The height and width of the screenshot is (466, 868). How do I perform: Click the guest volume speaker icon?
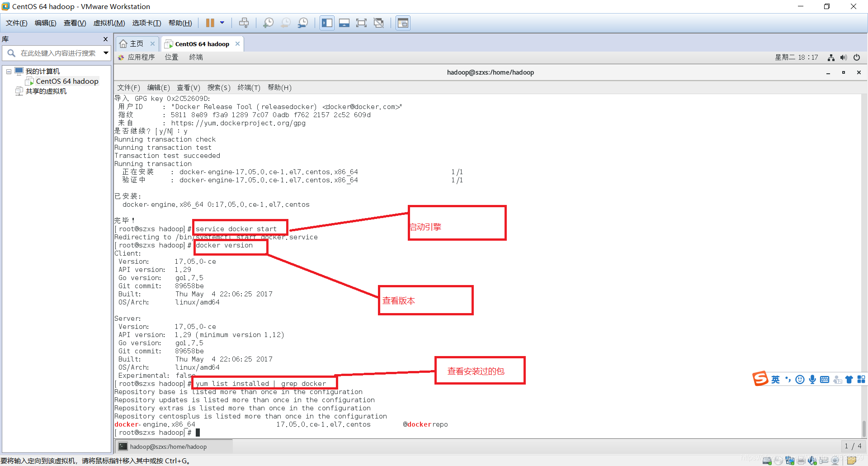844,57
